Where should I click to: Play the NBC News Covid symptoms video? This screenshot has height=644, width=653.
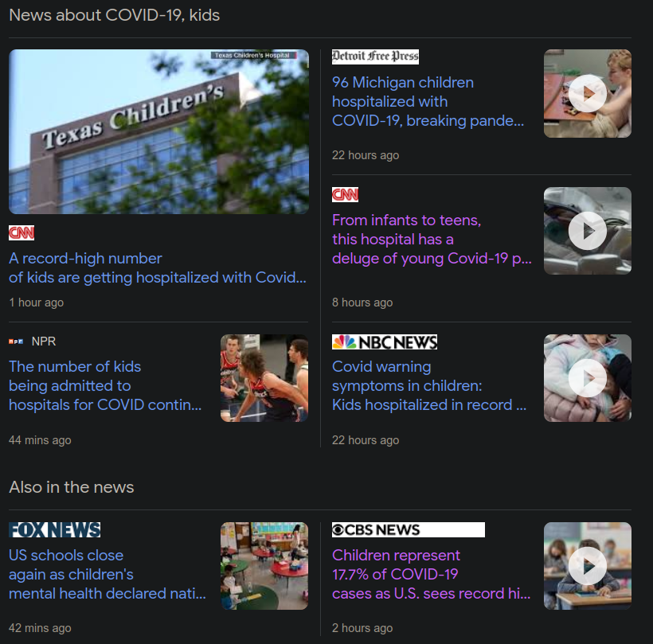point(587,378)
